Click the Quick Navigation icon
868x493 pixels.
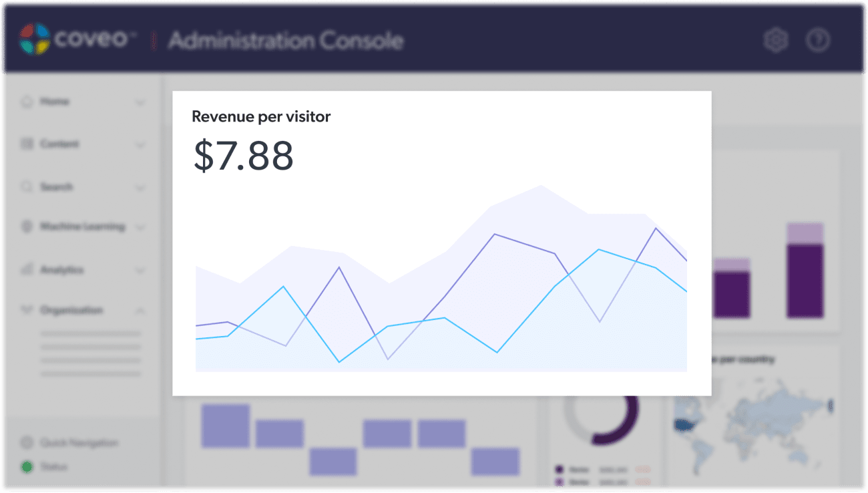point(27,442)
